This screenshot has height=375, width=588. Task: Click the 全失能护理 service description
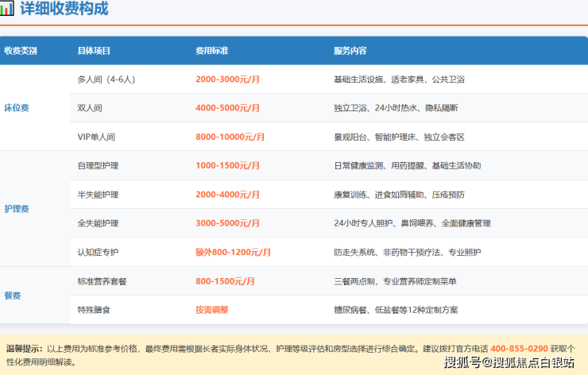(x=412, y=223)
